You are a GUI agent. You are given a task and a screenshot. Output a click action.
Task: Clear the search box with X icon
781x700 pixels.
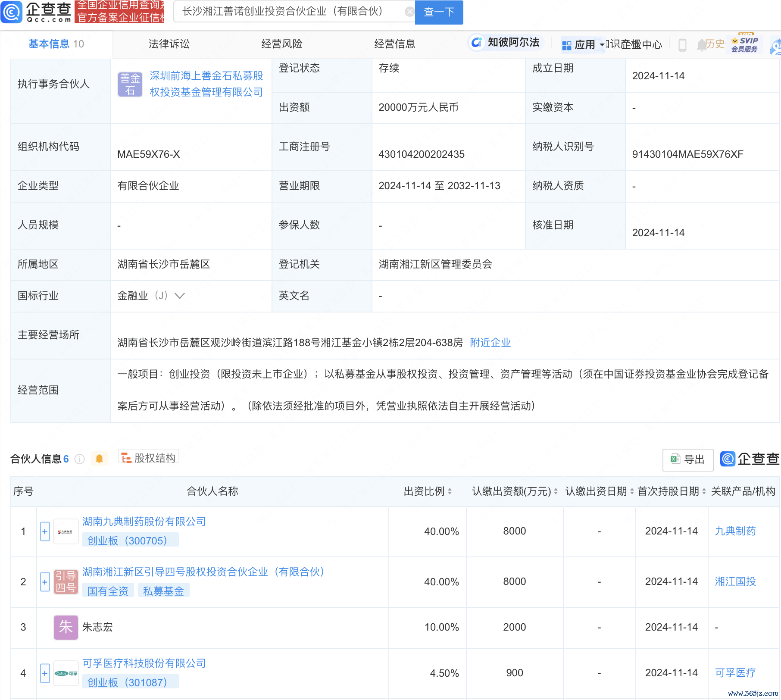(x=409, y=12)
